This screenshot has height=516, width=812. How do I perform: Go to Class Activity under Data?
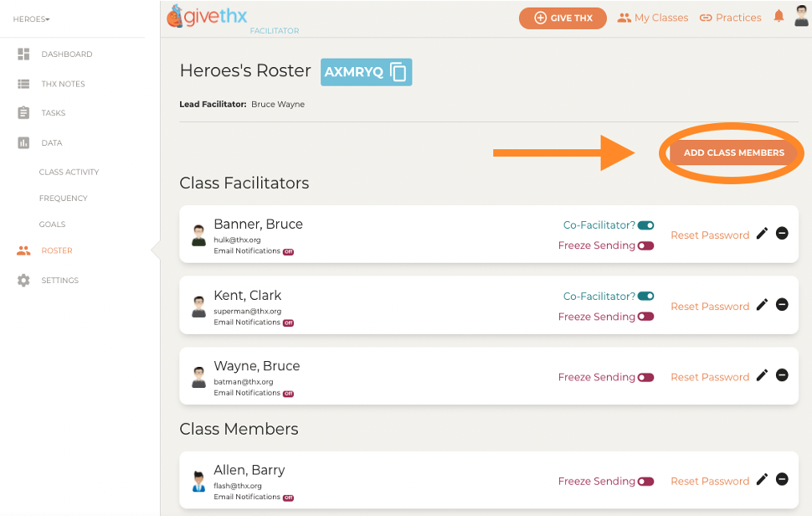click(69, 172)
